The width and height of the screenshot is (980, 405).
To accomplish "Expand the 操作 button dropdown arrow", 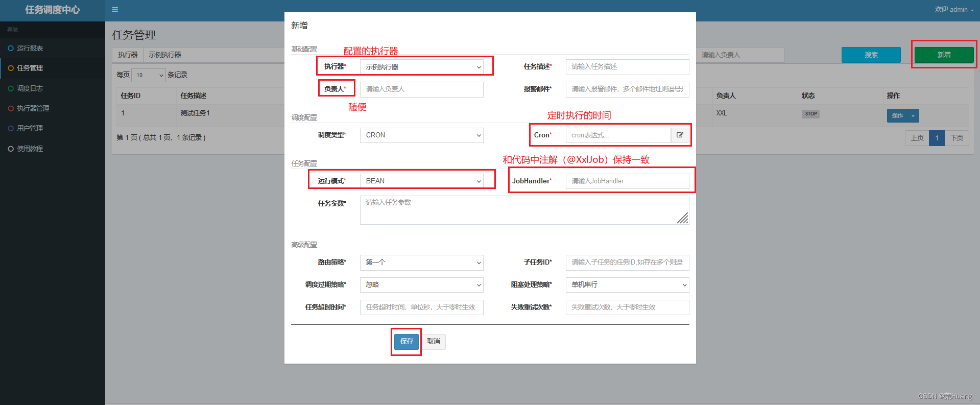I will pyautogui.click(x=913, y=116).
